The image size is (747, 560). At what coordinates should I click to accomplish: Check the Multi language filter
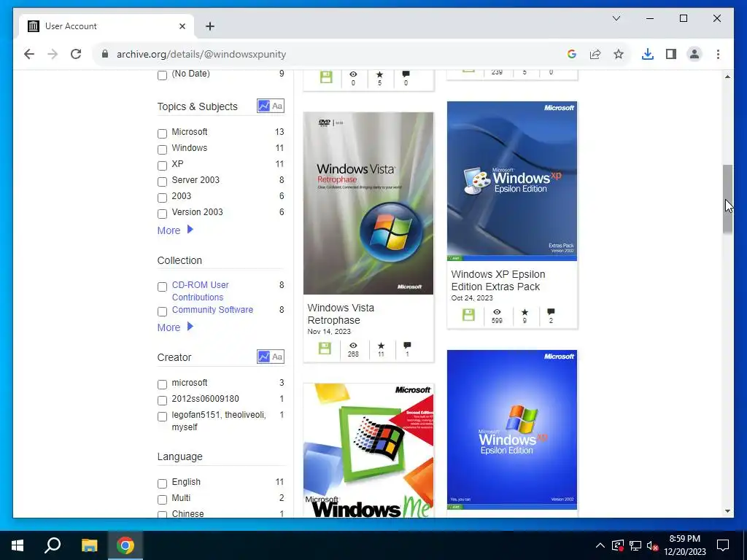coord(162,499)
